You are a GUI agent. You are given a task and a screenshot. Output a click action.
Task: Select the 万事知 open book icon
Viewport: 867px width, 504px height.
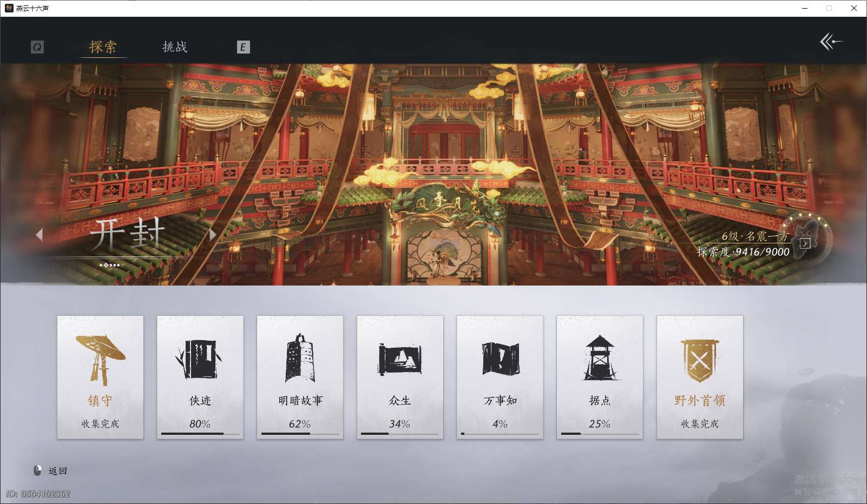pos(500,357)
